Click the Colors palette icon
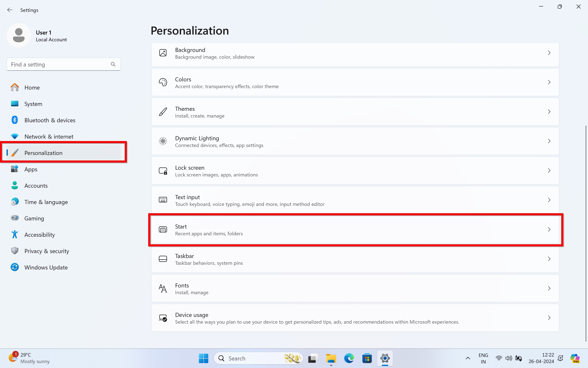The image size is (588, 368). 163,82
